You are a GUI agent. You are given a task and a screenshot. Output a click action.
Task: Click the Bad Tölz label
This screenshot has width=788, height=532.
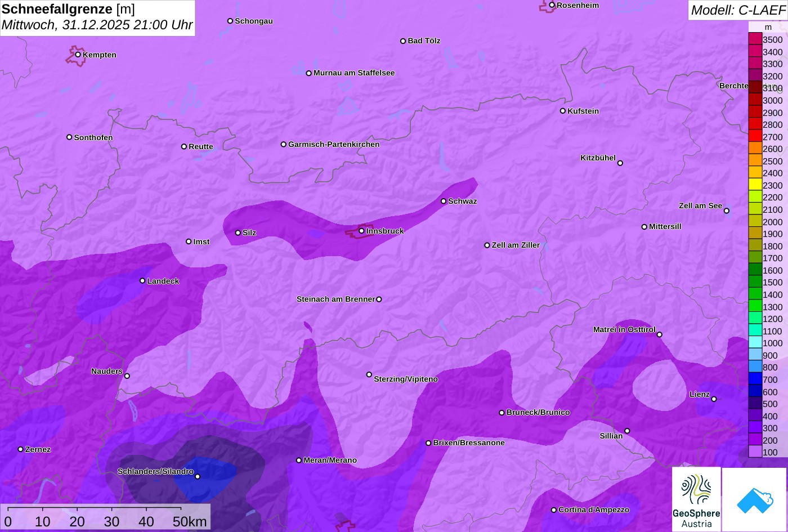(x=424, y=41)
